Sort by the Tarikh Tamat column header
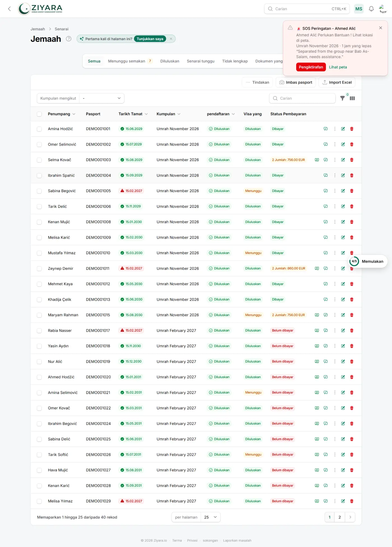392x547 pixels. [133, 114]
